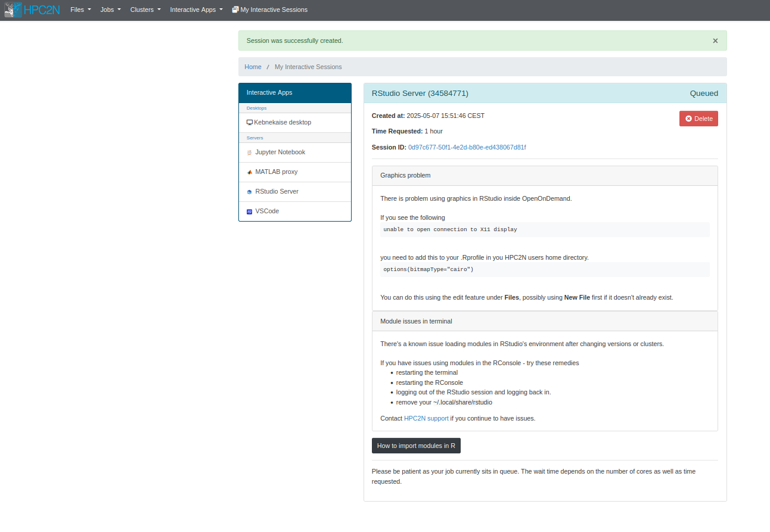The height and width of the screenshot is (532, 770).
Task: Click the 'restarting the terminal' bullet
Action: point(427,372)
